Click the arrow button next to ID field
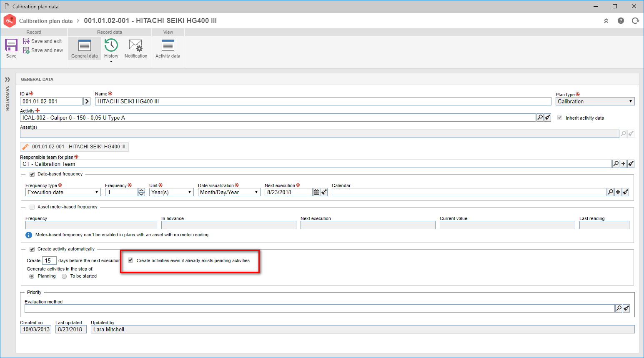This screenshot has width=644, height=358. 87,101
